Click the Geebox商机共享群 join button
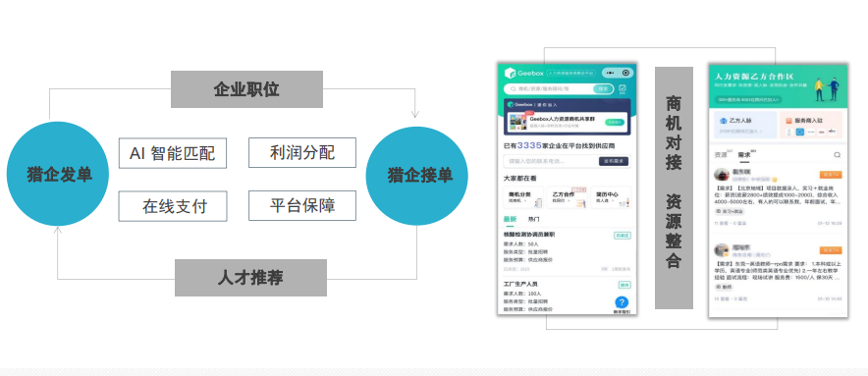This screenshot has width=868, height=376. 614,122
